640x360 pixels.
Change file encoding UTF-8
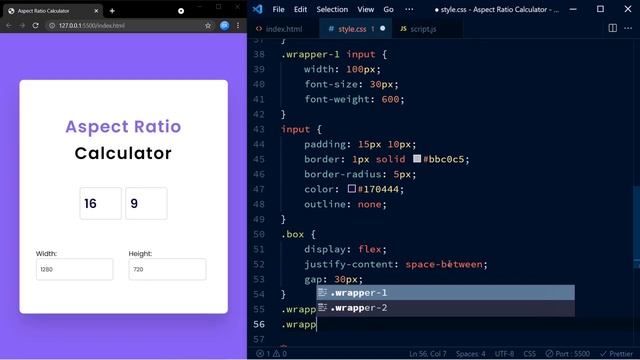coord(504,354)
